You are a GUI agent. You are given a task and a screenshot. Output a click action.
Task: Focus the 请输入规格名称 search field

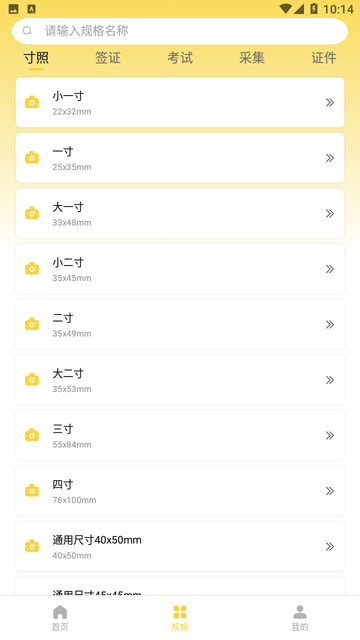pyautogui.click(x=180, y=31)
